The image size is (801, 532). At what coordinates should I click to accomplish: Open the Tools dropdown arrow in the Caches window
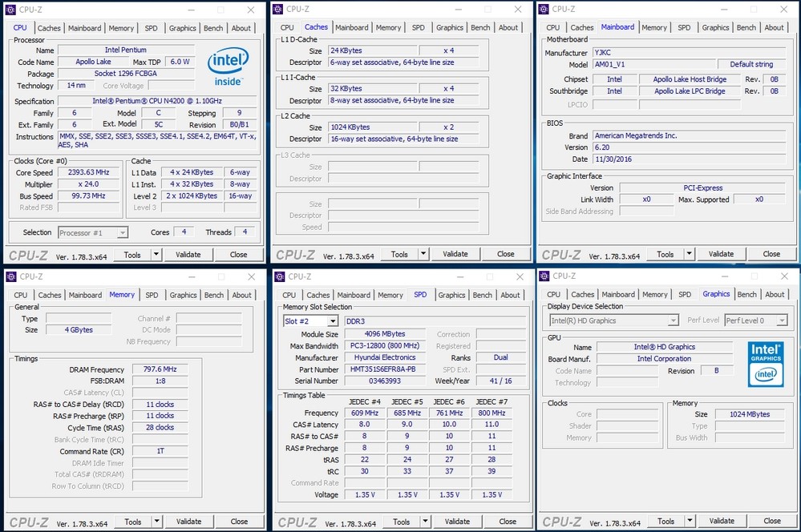(424, 254)
